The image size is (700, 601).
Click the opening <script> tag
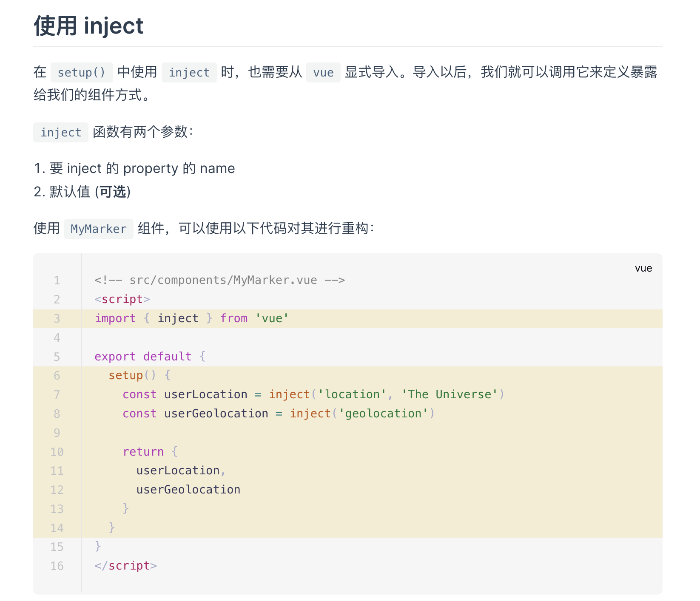pos(122,299)
